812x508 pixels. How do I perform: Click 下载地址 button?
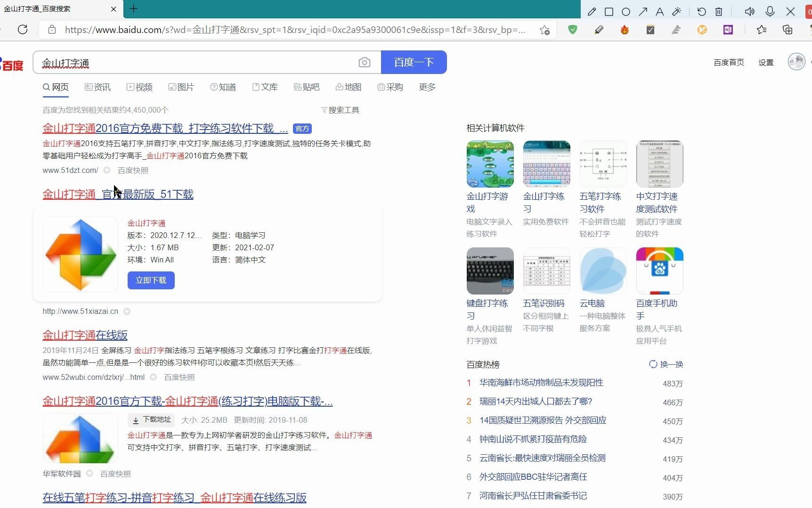(151, 420)
